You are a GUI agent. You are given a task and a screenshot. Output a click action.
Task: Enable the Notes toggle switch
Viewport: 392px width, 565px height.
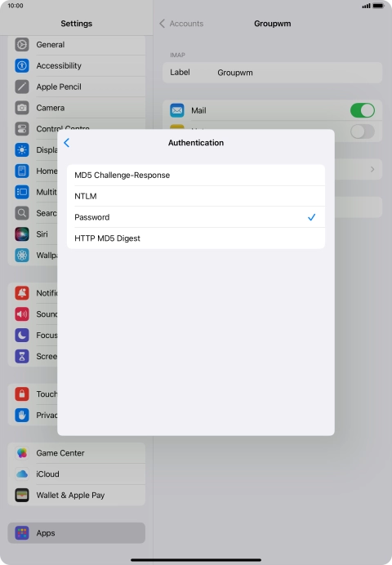(x=363, y=131)
